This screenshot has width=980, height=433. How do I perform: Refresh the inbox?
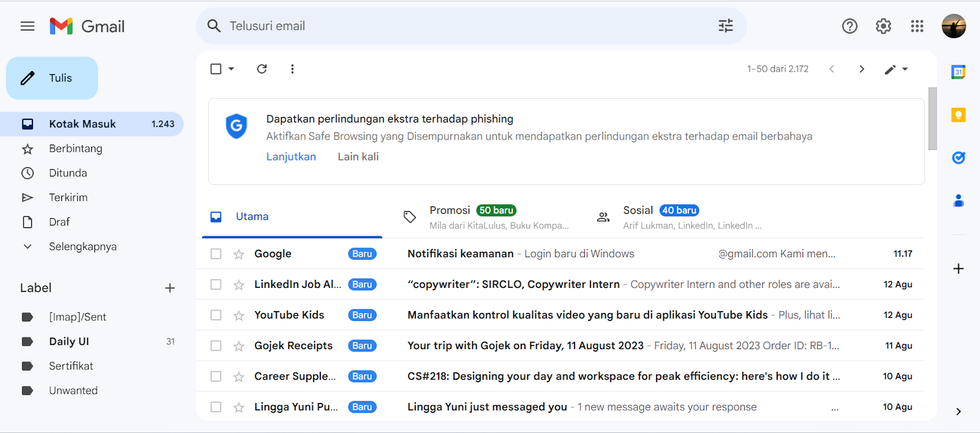coord(262,69)
